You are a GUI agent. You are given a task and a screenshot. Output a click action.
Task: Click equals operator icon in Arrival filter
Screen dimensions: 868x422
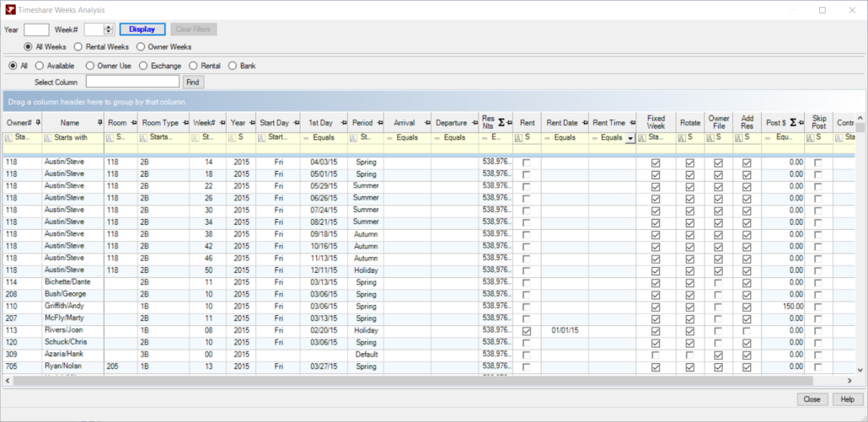[389, 137]
